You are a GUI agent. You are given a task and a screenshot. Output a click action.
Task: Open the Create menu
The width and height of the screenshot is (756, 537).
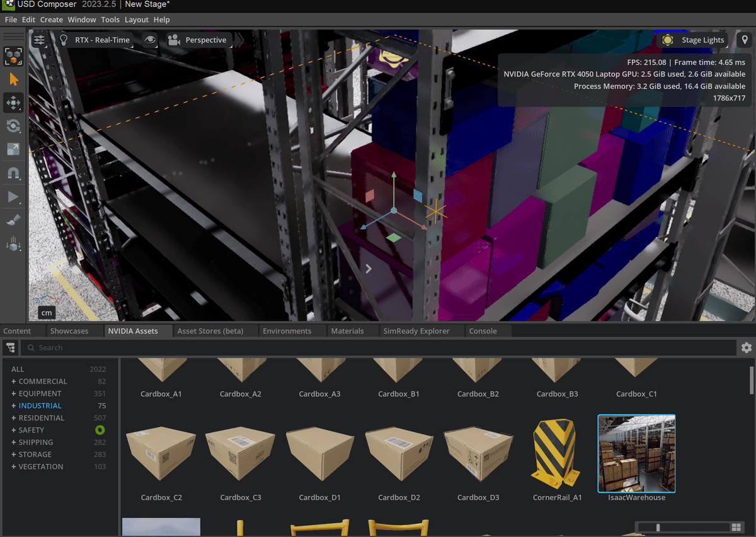pos(52,20)
